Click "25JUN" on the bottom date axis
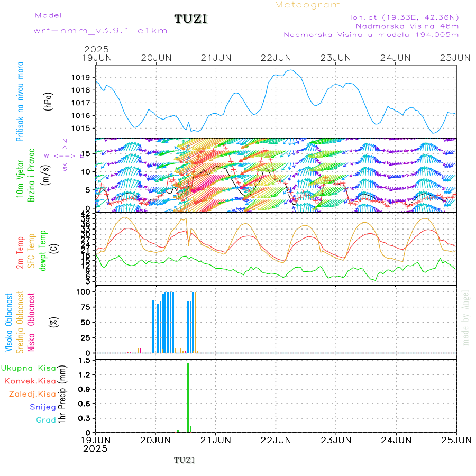Screen dimensions: 476x476 tap(456, 441)
